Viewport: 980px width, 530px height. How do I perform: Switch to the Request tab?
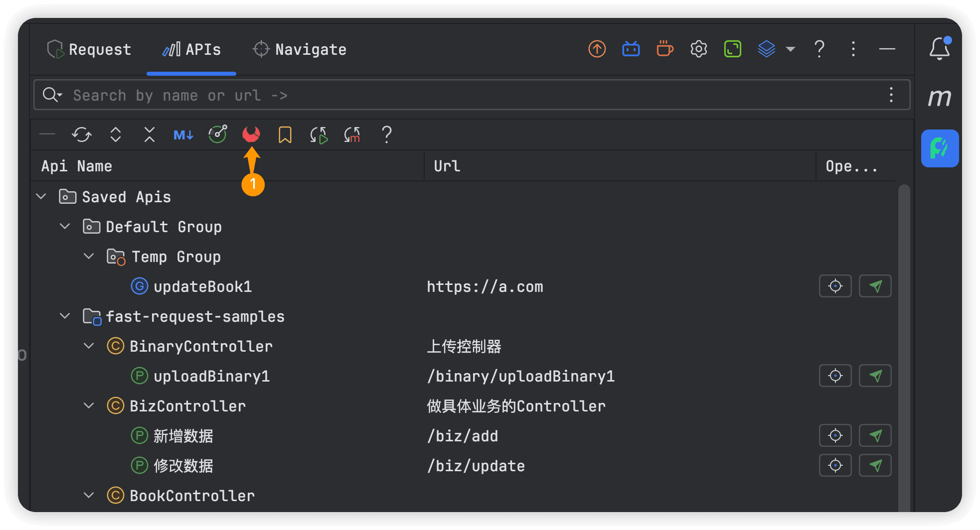[90, 49]
